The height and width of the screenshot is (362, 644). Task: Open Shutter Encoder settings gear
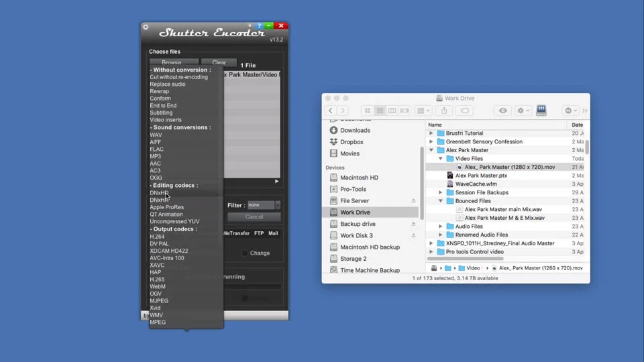(146, 27)
